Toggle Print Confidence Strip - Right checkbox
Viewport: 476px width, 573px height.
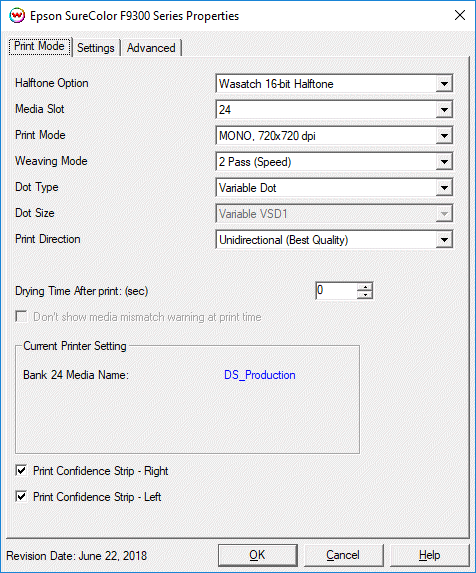(x=21, y=470)
